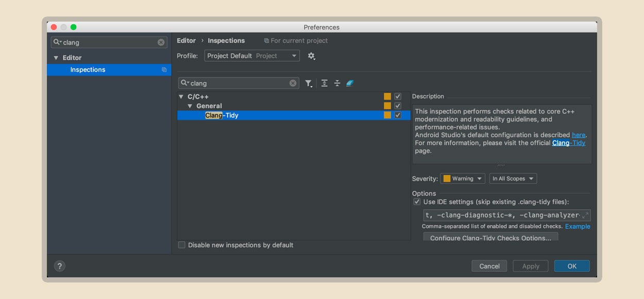
Task: Click the General severity color swatch
Action: coord(387,106)
